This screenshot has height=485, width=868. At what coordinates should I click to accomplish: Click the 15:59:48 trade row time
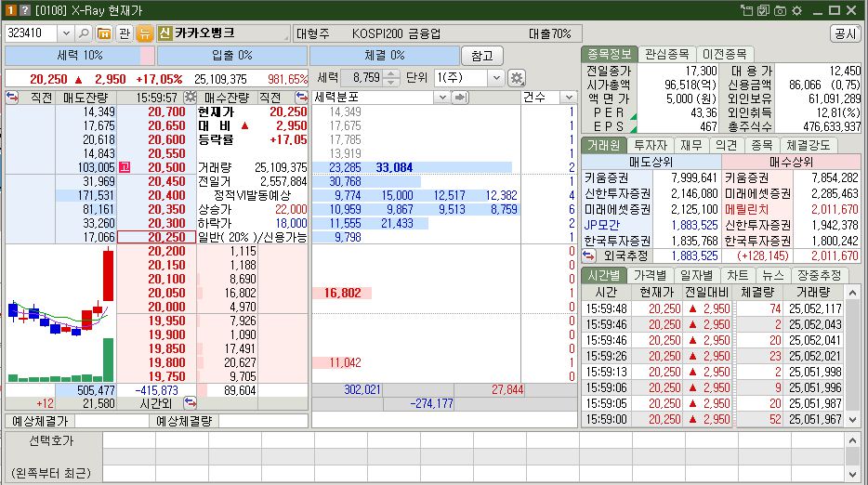tap(606, 308)
